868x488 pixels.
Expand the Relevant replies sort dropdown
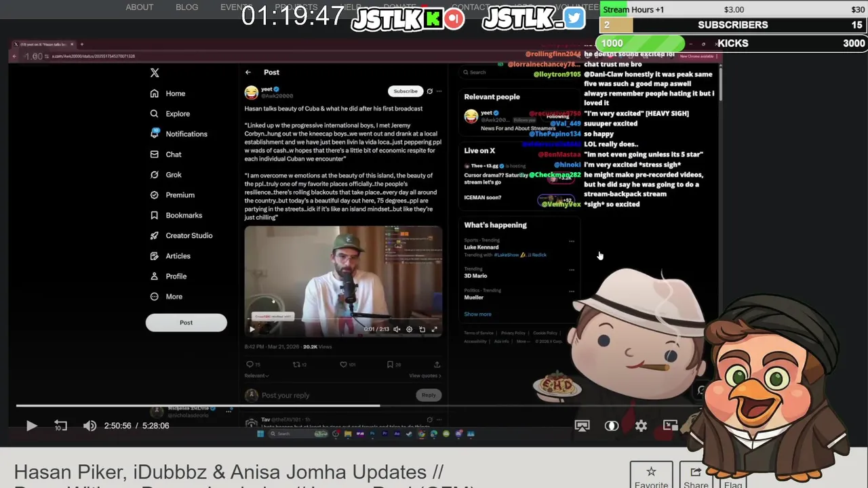coord(256,375)
